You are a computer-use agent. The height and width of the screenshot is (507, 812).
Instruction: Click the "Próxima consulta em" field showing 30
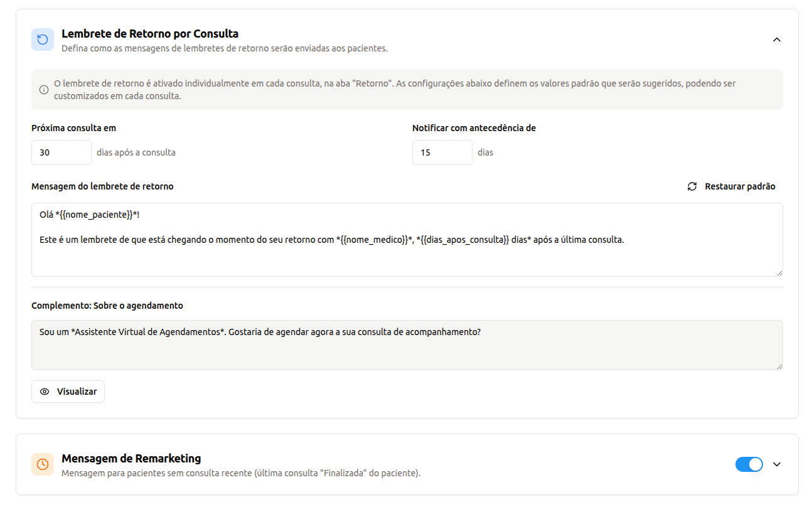[x=61, y=152]
